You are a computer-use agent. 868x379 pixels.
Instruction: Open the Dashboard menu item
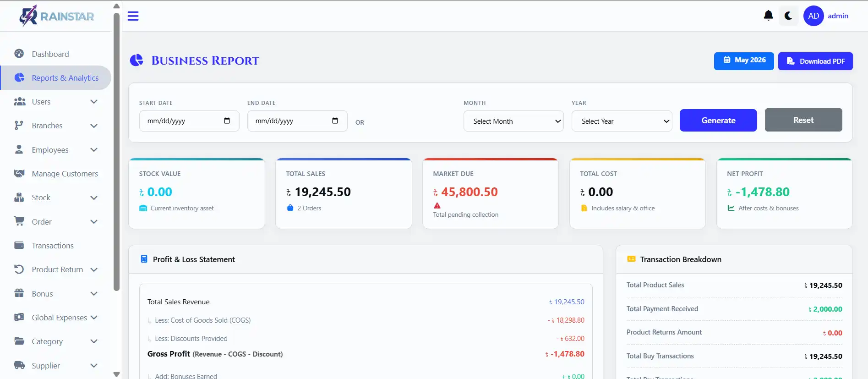pyautogui.click(x=55, y=54)
